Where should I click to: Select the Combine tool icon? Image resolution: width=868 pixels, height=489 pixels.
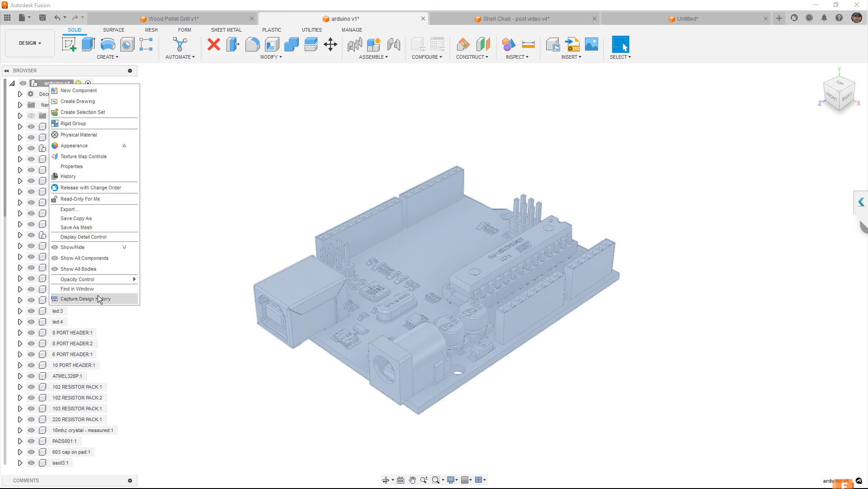291,44
